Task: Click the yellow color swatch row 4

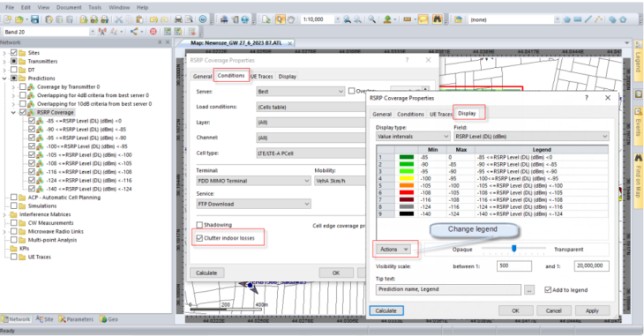Action: click(x=406, y=179)
